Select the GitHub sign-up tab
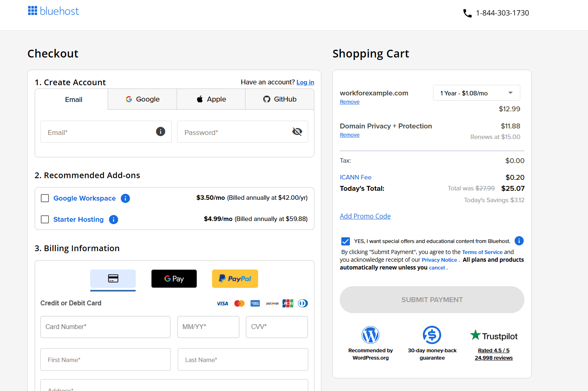Screen dimensions: 588x391 click(x=280, y=99)
